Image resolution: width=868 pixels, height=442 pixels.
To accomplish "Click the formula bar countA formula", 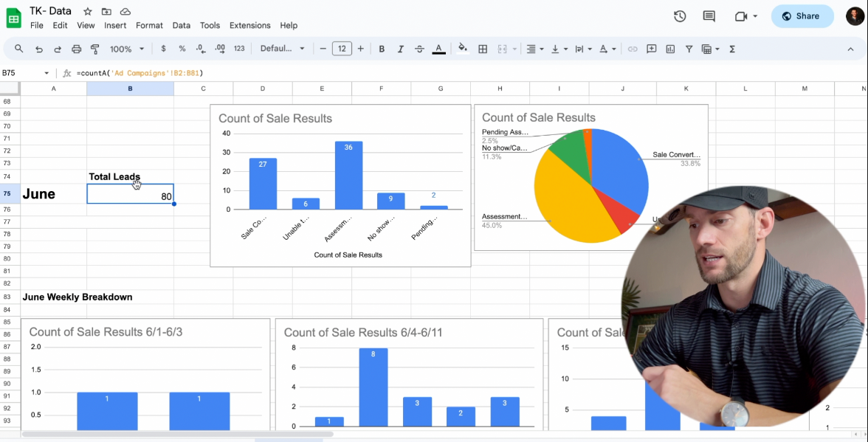I will pyautogui.click(x=140, y=73).
